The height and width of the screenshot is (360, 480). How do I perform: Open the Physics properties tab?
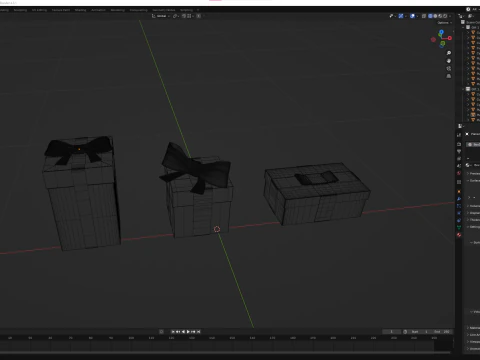(459, 213)
